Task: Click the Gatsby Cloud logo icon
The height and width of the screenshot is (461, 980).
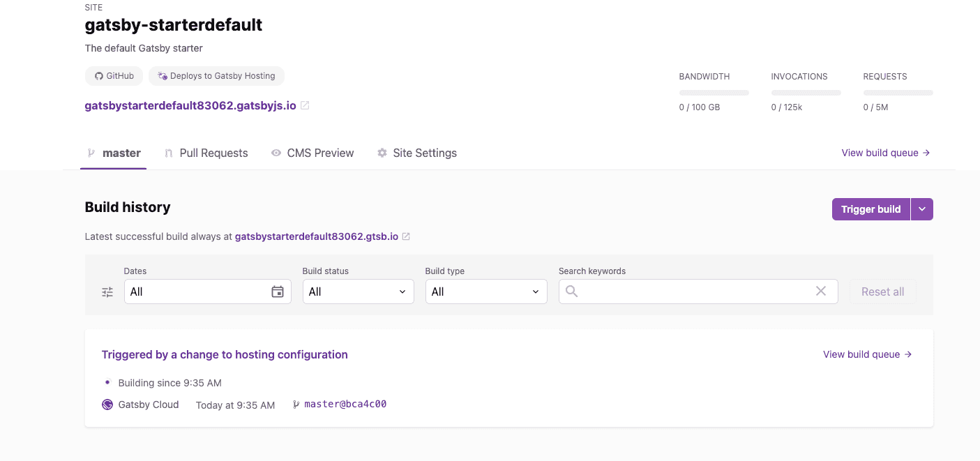Action: click(107, 405)
